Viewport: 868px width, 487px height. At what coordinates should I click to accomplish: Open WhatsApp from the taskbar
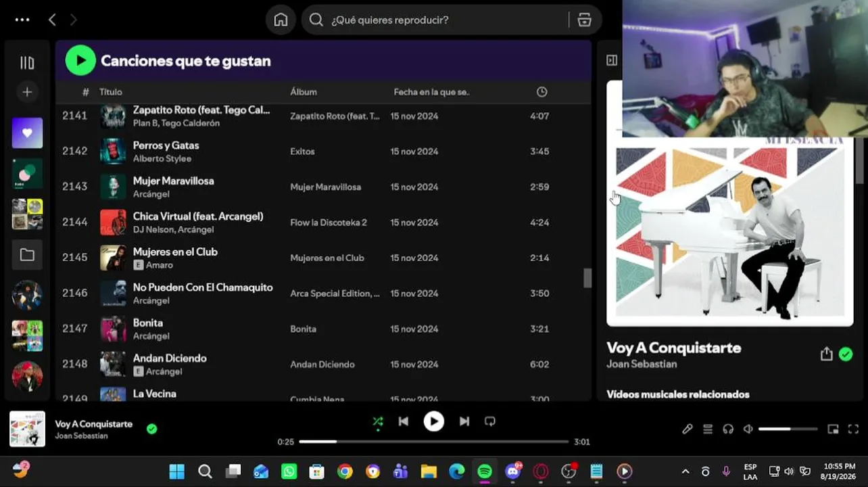[289, 471]
